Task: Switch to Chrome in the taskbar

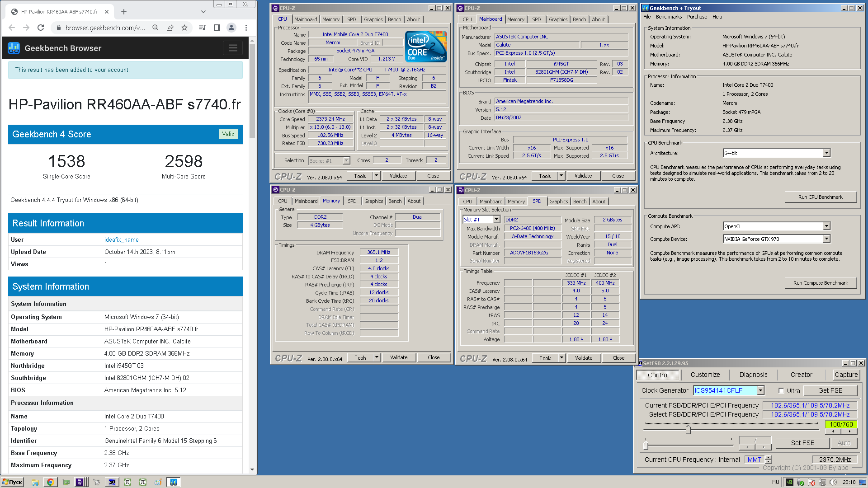Action: [x=50, y=482]
